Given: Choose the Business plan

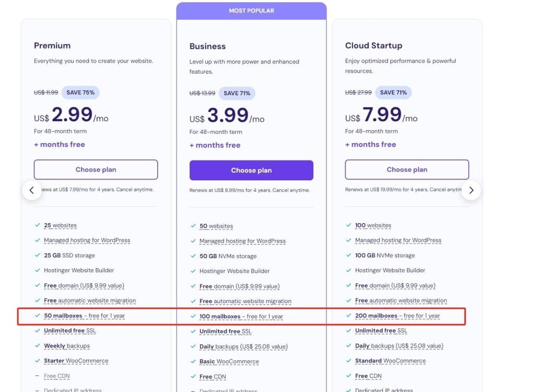Looking at the screenshot, I should [x=251, y=170].
